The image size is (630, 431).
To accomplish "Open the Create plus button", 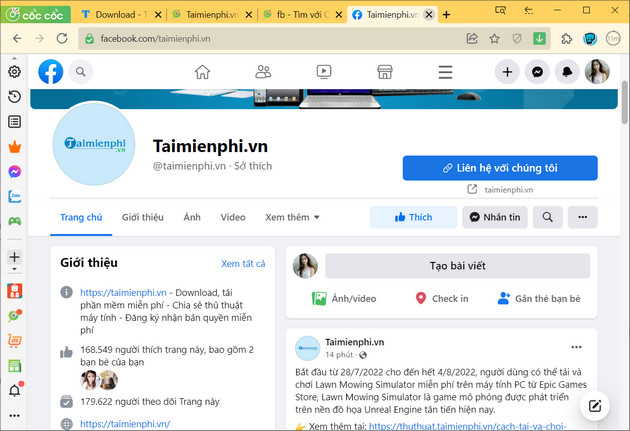I will [508, 72].
